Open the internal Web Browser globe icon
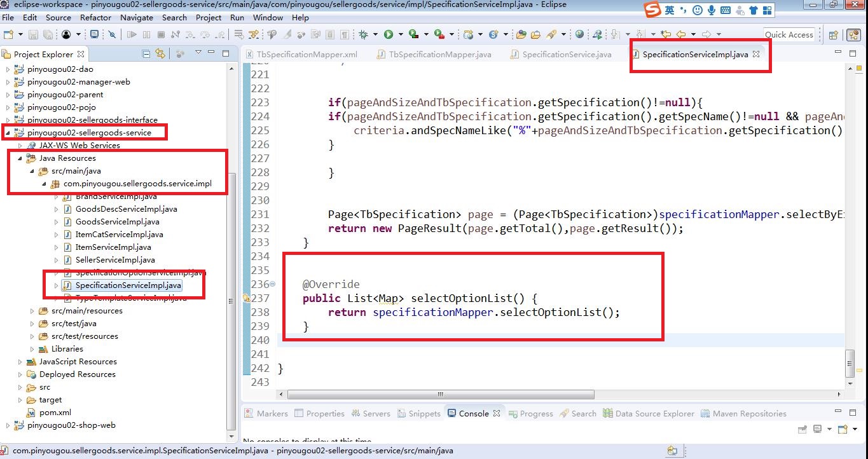The height and width of the screenshot is (459, 868). pos(579,34)
